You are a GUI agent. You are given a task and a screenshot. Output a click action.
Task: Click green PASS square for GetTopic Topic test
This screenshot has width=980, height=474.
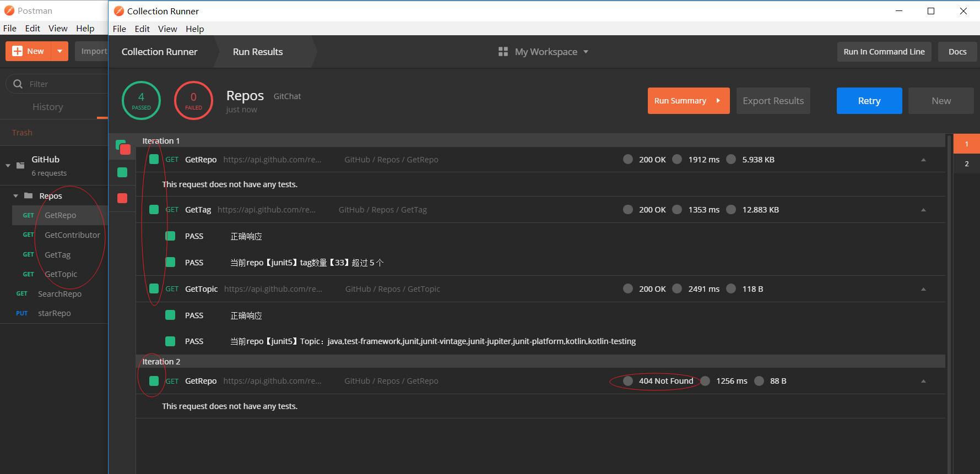point(171,341)
